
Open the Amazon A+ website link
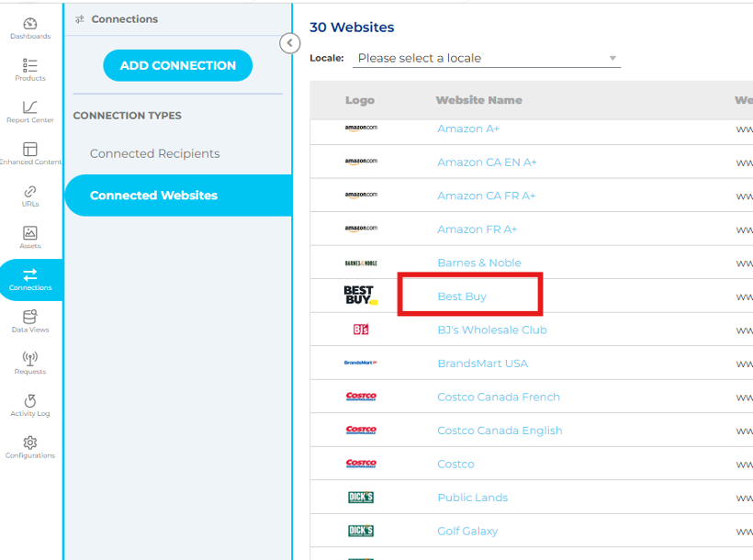point(468,129)
